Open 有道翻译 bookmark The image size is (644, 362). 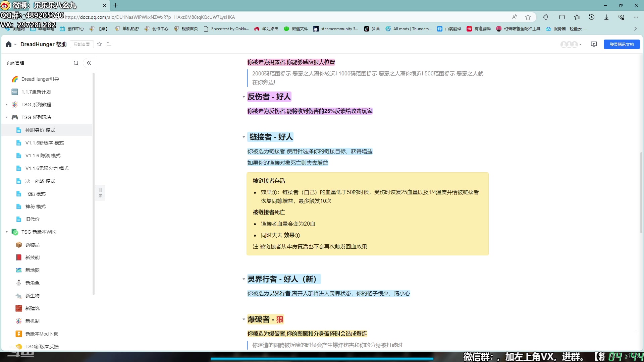tap(479, 29)
